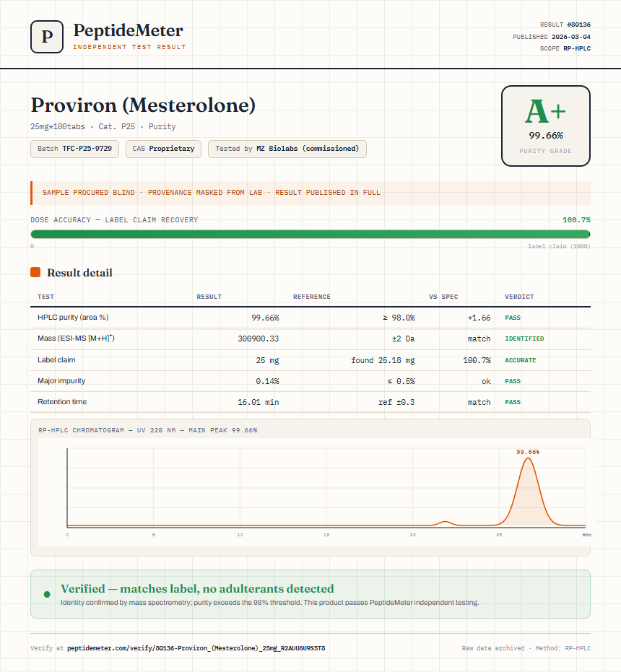Click the Batch TFC-P25-9729 tag
This screenshot has width=621, height=672.
pos(74,149)
